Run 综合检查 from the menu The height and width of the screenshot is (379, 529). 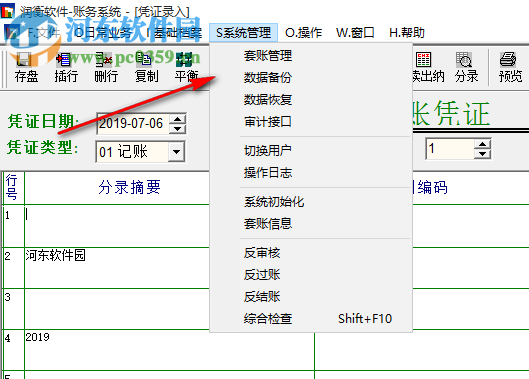tap(311, 319)
